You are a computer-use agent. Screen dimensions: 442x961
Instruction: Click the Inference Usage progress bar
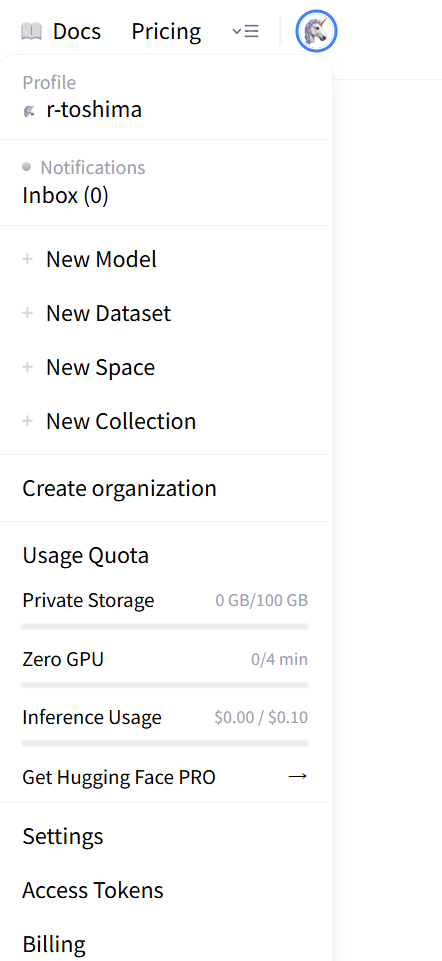(165, 743)
